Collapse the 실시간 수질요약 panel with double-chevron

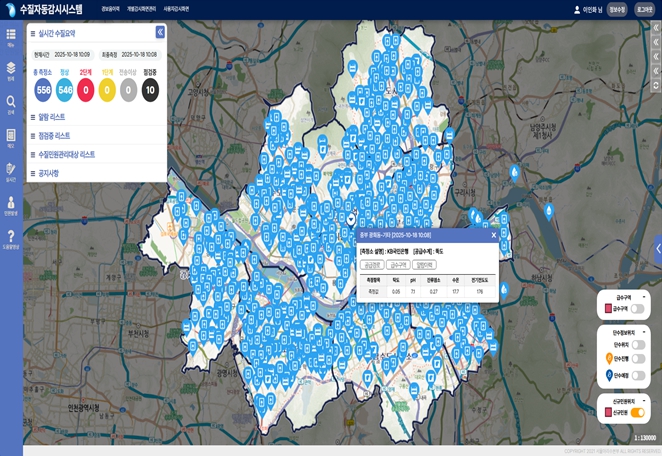[160, 33]
